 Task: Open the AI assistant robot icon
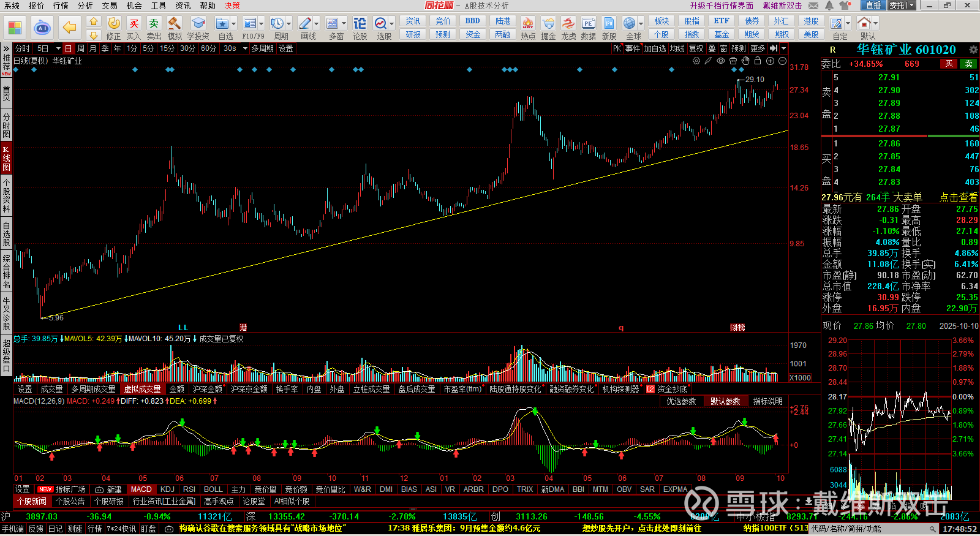coord(42,28)
